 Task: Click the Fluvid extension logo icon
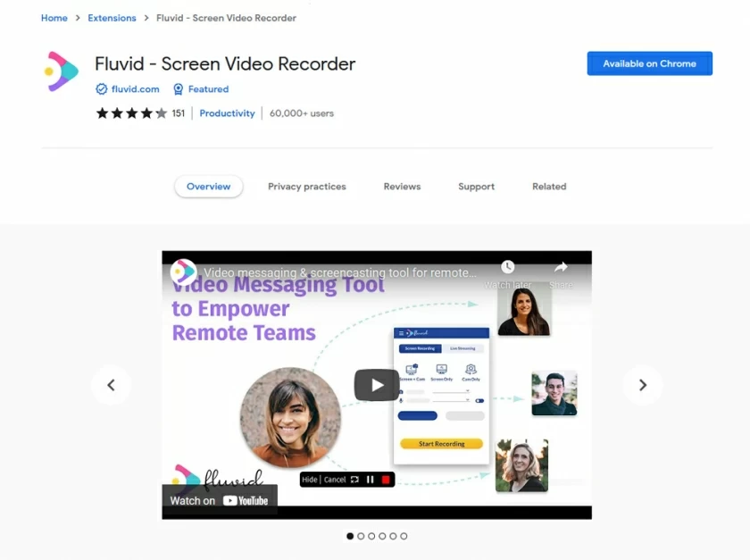pos(62,72)
